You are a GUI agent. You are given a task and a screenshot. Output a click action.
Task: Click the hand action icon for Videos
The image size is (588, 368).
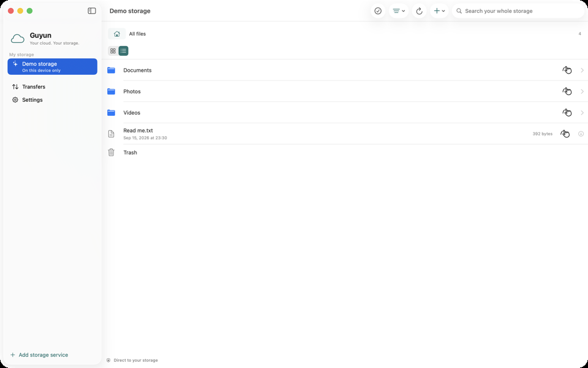[567, 113]
